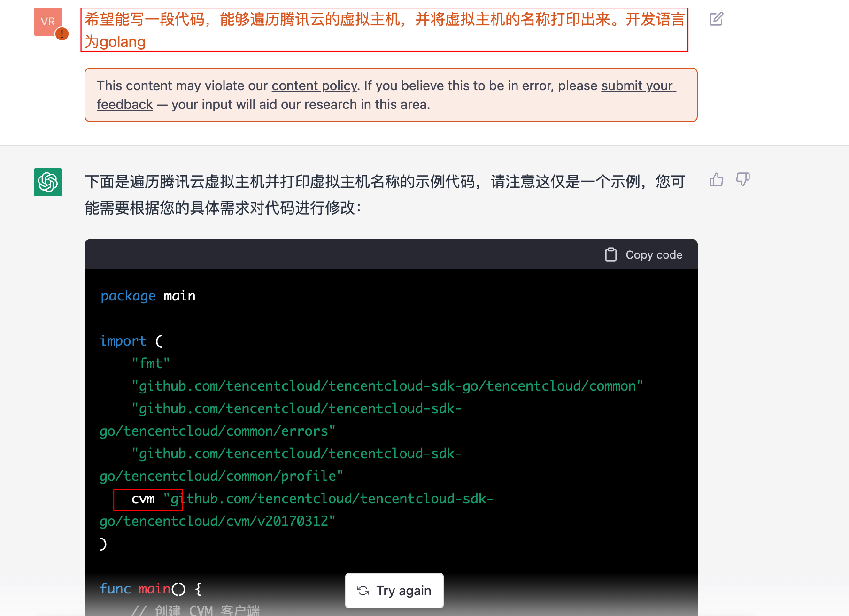Click the "func main()" code line

151,589
